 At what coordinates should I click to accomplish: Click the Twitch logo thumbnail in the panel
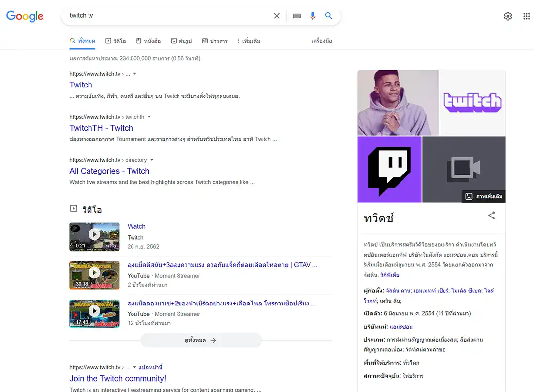click(x=472, y=103)
